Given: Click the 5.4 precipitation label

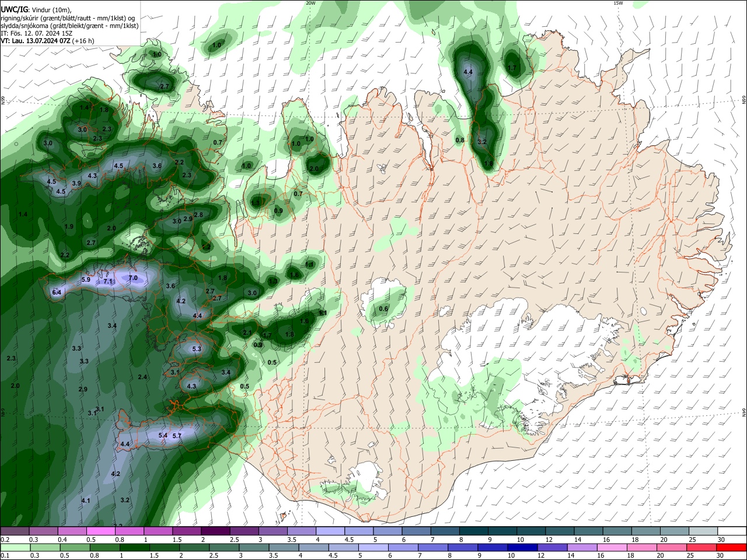Looking at the screenshot, I should (163, 436).
